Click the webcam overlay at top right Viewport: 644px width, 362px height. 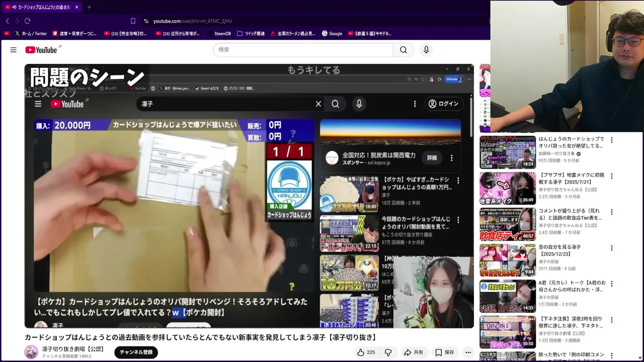[567, 66]
